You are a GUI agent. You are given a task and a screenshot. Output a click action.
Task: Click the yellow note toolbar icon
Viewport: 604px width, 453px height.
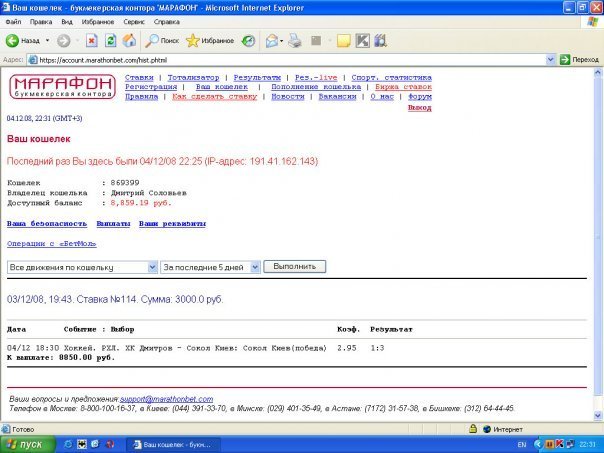(344, 40)
